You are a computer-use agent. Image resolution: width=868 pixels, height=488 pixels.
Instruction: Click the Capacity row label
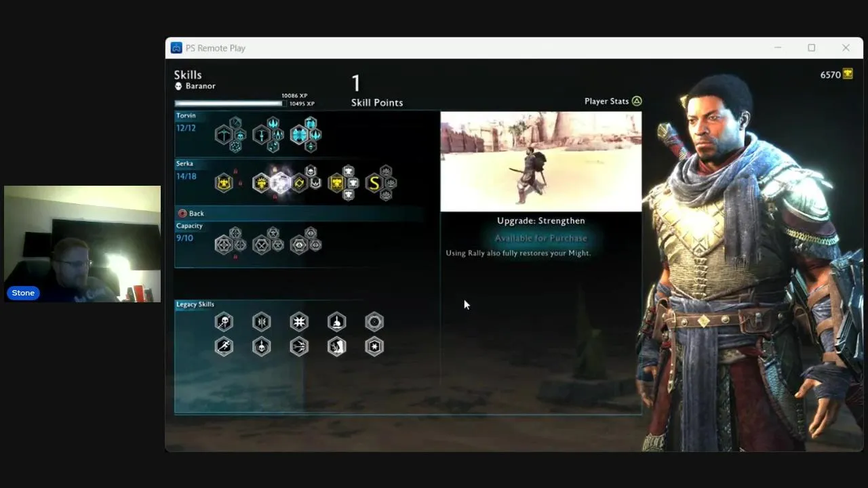[x=189, y=226]
